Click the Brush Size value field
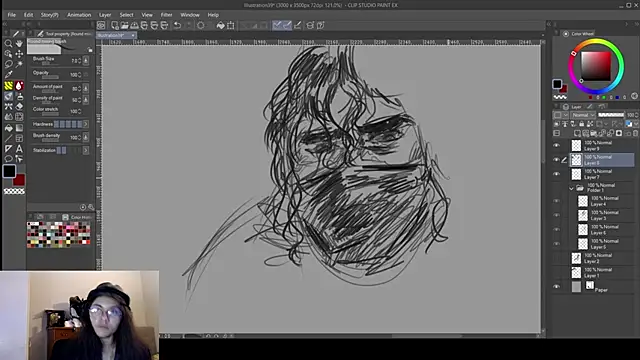Screen dimensions: 640x360 [75, 61]
